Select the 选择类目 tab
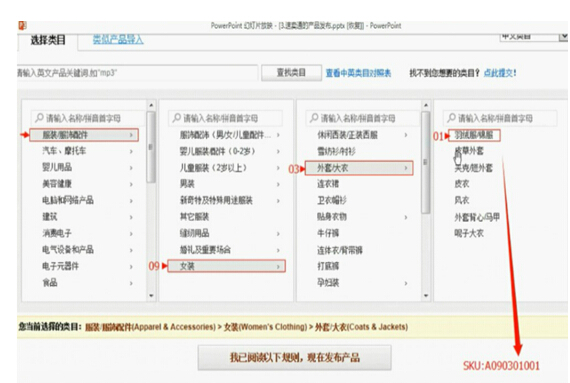The image size is (570, 383). (48, 40)
